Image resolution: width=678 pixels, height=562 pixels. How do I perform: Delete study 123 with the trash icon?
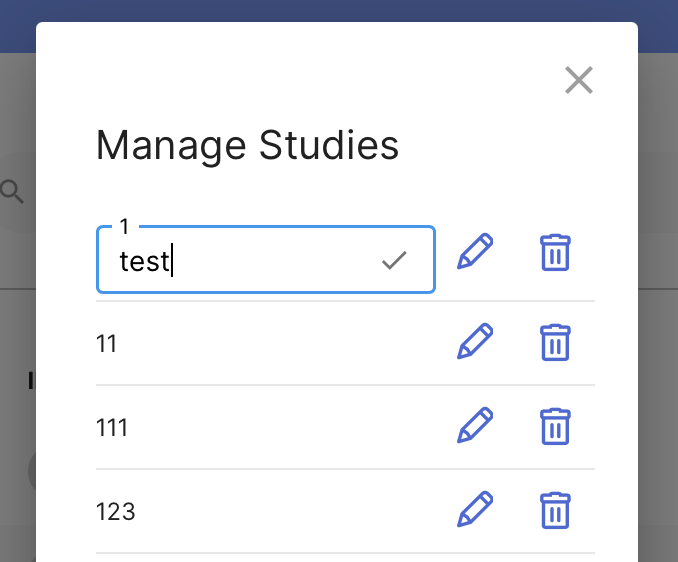pos(555,510)
